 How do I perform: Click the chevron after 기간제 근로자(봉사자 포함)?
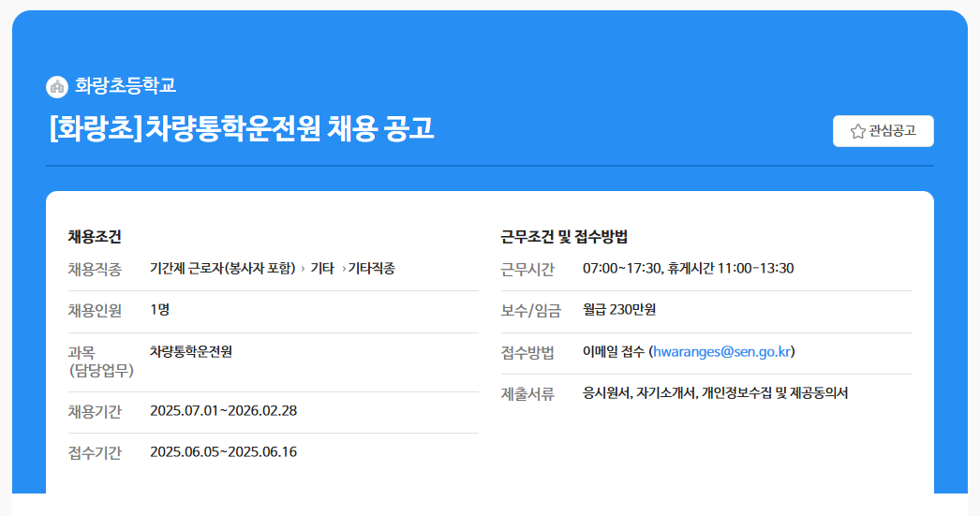pyautogui.click(x=303, y=269)
